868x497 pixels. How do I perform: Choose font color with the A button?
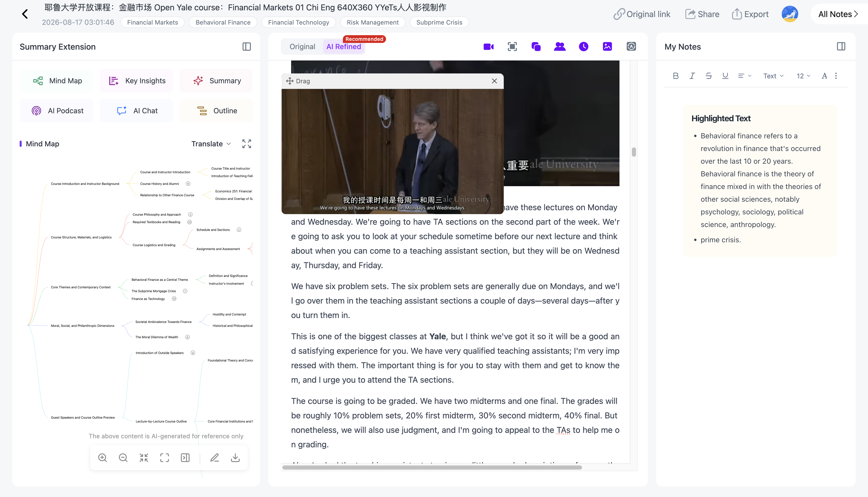[824, 76]
